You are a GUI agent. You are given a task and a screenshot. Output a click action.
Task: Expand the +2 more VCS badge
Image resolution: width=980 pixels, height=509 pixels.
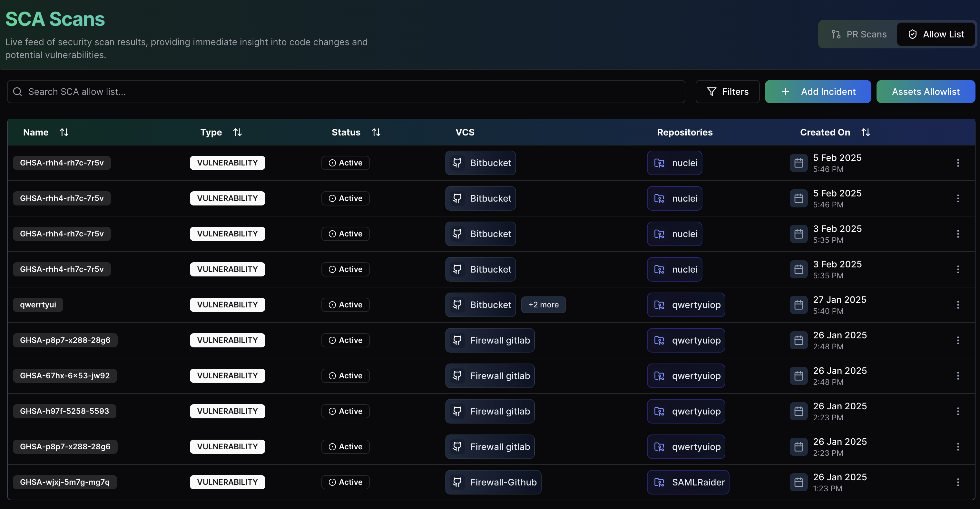(x=543, y=304)
